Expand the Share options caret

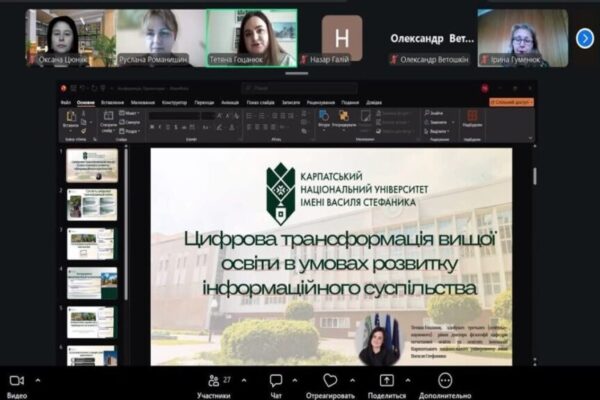pyautogui.click(x=409, y=380)
